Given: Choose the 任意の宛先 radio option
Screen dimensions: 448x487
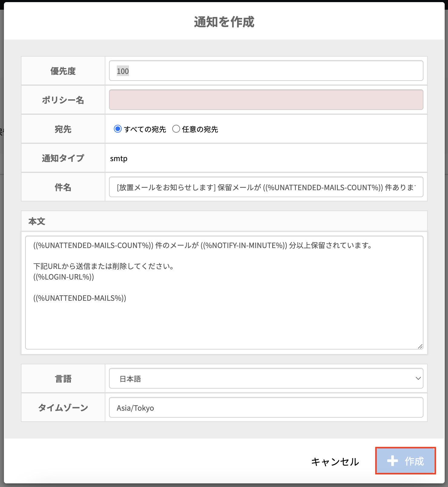Looking at the screenshot, I should (176, 129).
